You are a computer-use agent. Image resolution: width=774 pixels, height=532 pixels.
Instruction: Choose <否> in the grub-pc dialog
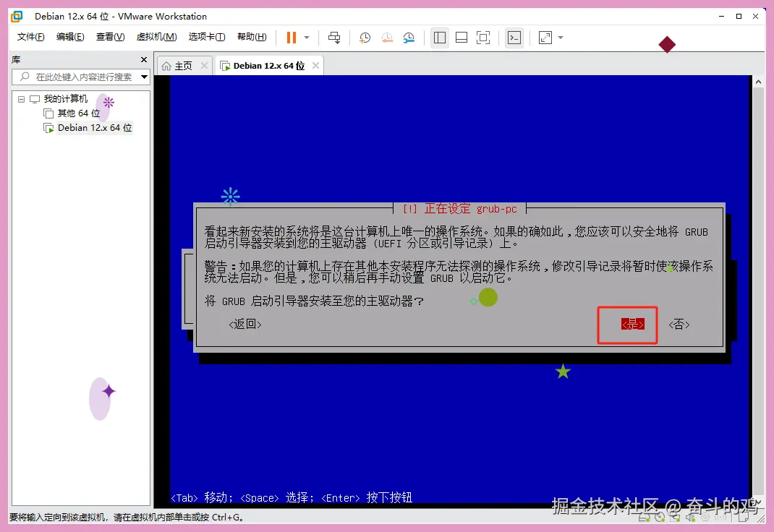coord(679,325)
